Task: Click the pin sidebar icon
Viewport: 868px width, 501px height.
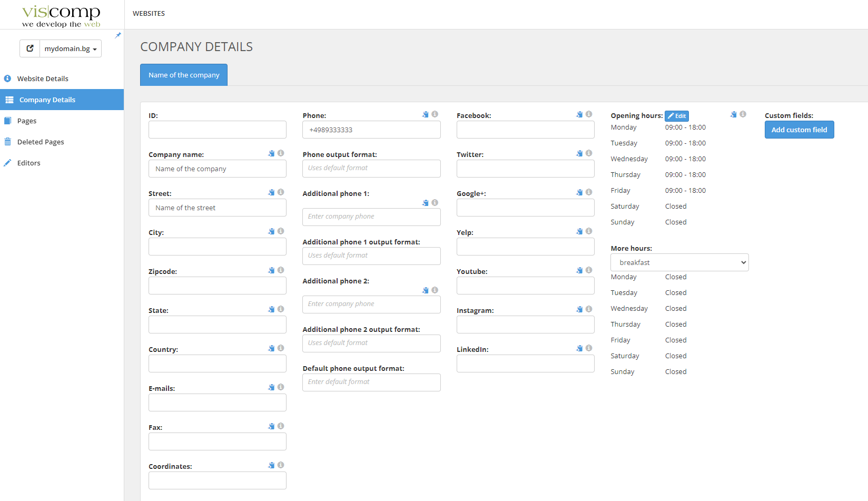Action: 118,35
